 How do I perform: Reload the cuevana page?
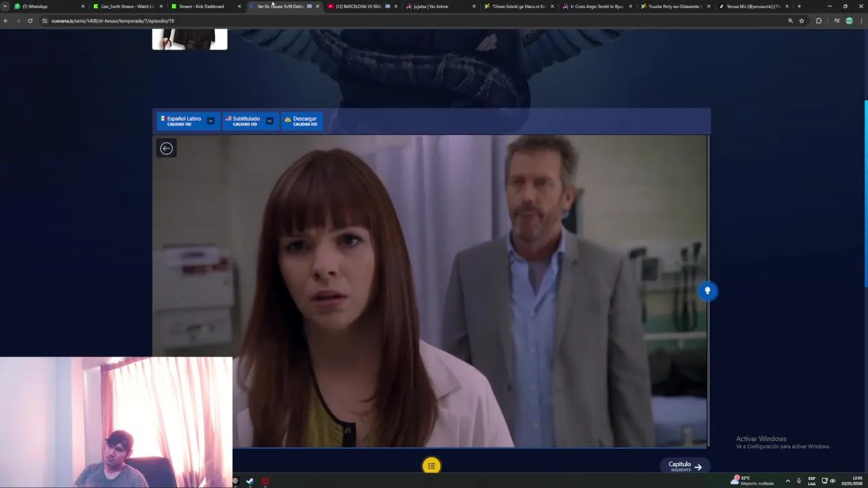coord(30,21)
